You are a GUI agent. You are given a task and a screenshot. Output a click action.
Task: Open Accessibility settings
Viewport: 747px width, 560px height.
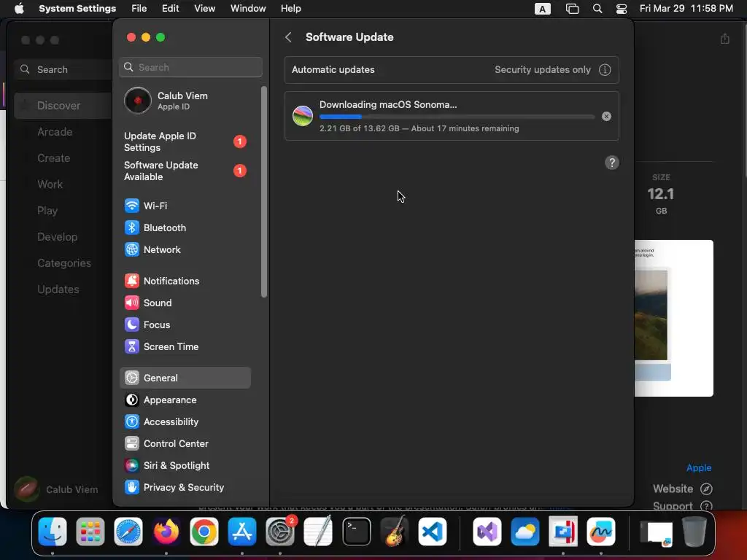(x=185, y=422)
